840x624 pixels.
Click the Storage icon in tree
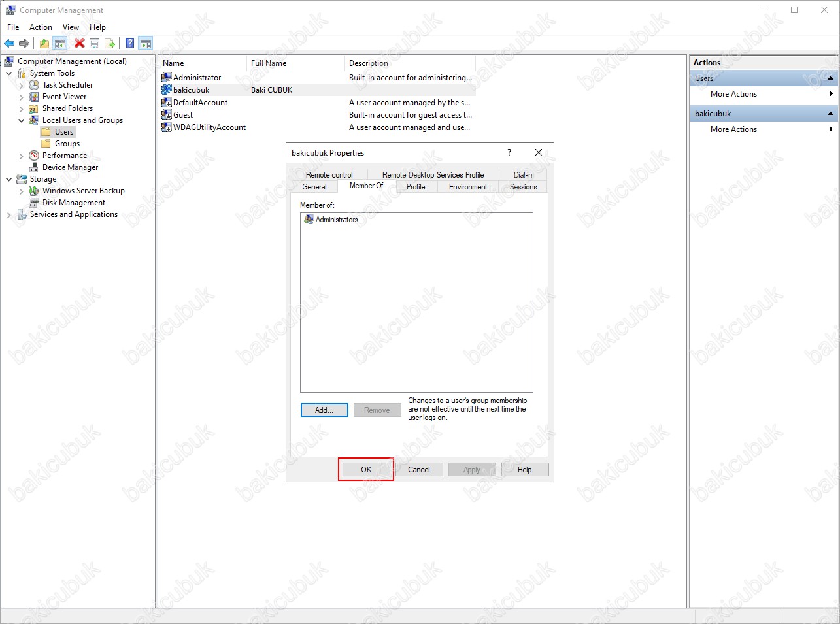(x=22, y=179)
